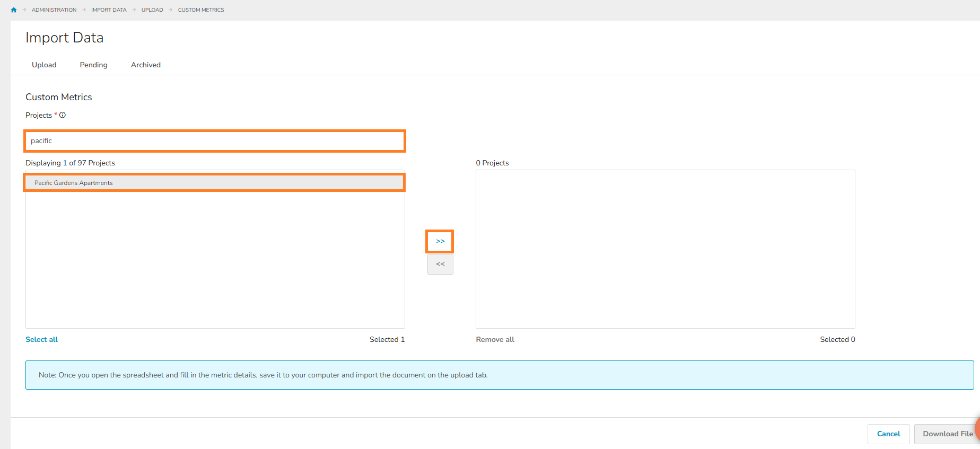The height and width of the screenshot is (449, 980).
Task: Show the Archived tab
Action: coord(146,65)
